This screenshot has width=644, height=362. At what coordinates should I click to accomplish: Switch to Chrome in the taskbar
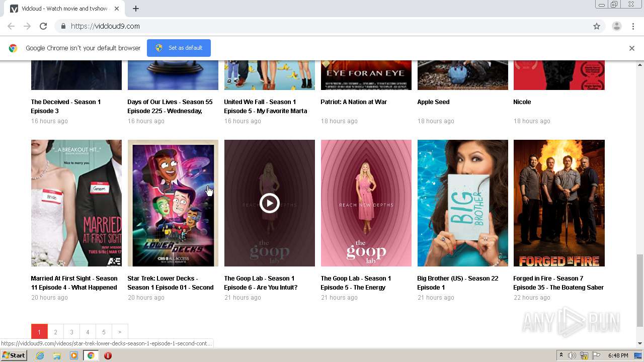point(91,355)
